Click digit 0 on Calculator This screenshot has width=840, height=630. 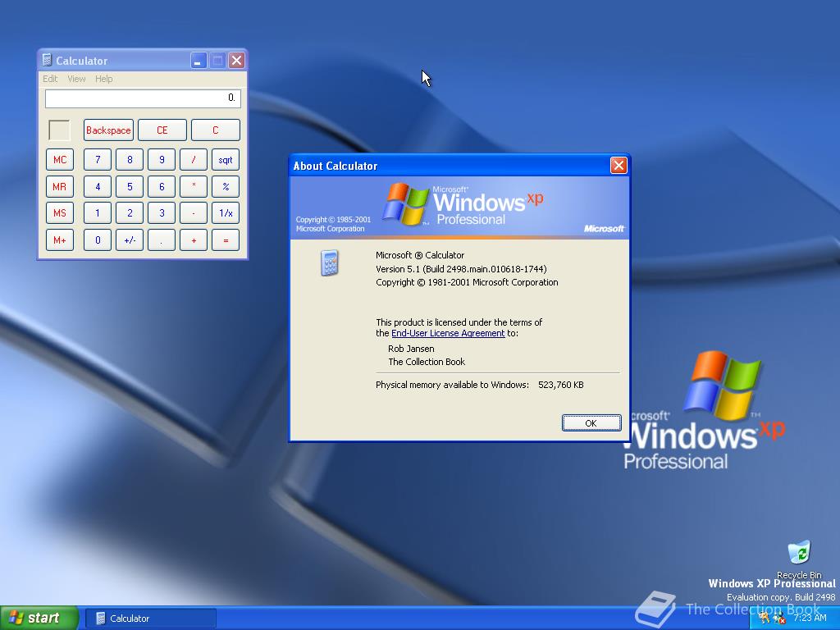click(98, 240)
